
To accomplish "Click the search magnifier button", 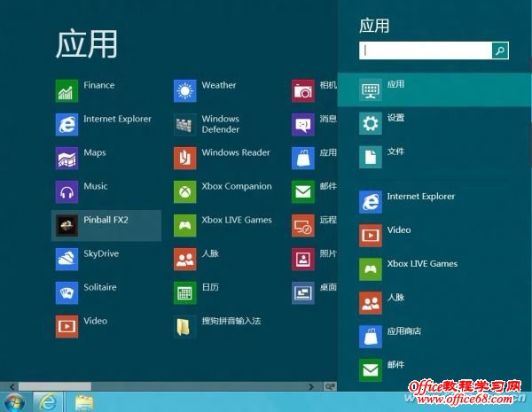I will [x=500, y=51].
